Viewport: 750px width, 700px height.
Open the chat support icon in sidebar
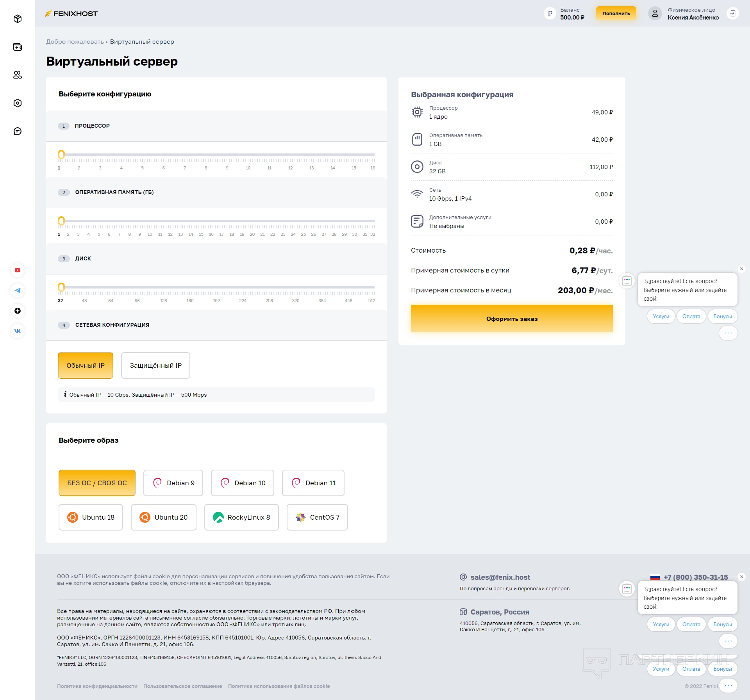click(18, 131)
